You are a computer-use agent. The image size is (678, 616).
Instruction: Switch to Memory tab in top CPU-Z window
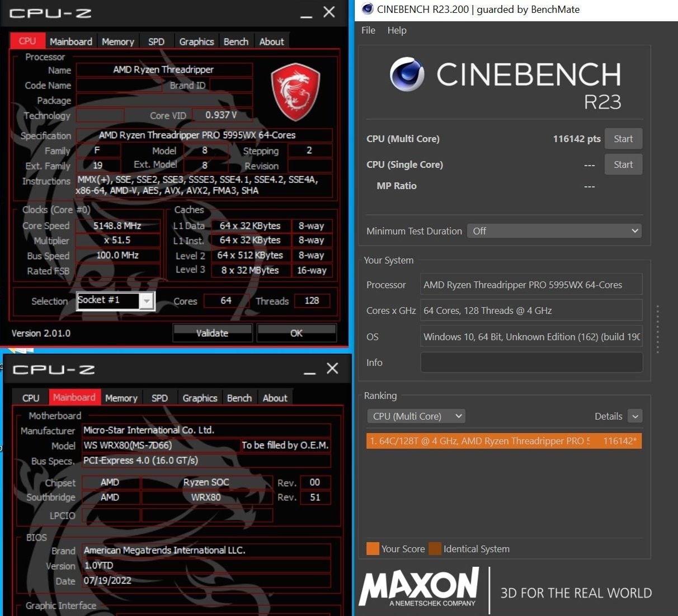click(x=118, y=41)
